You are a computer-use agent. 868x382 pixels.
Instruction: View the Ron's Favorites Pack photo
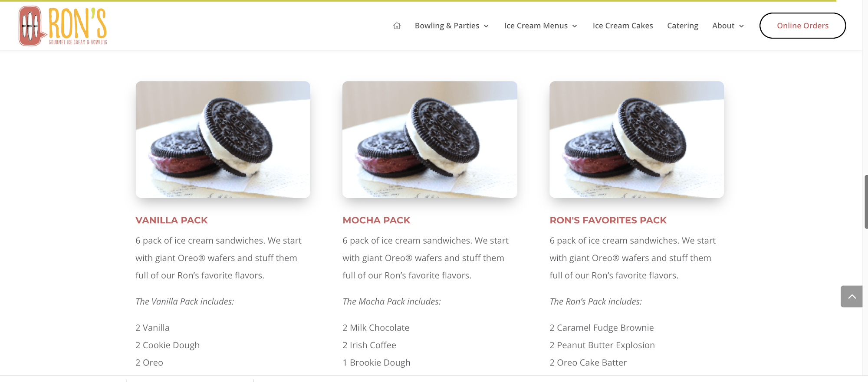(x=637, y=140)
